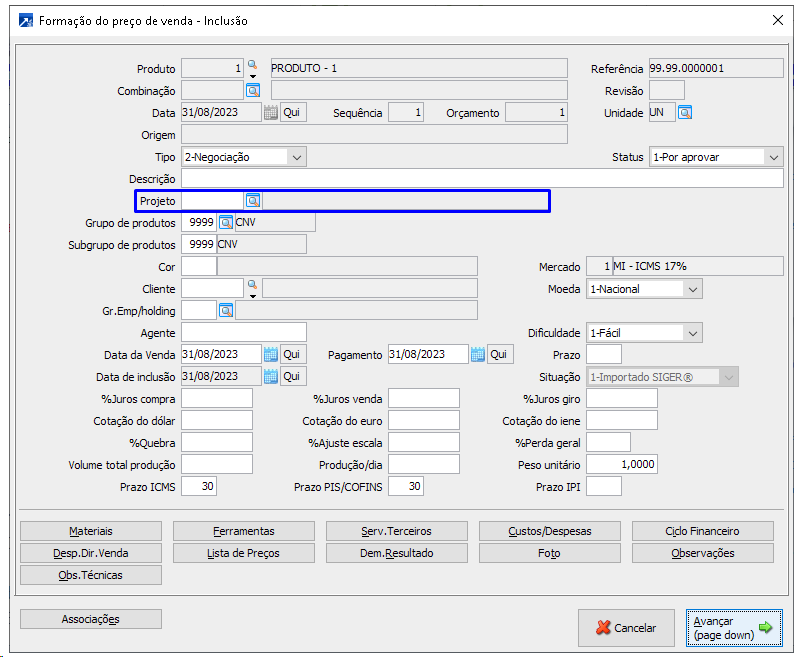Open the Grupo de produtos lookup icon

[x=226, y=223]
